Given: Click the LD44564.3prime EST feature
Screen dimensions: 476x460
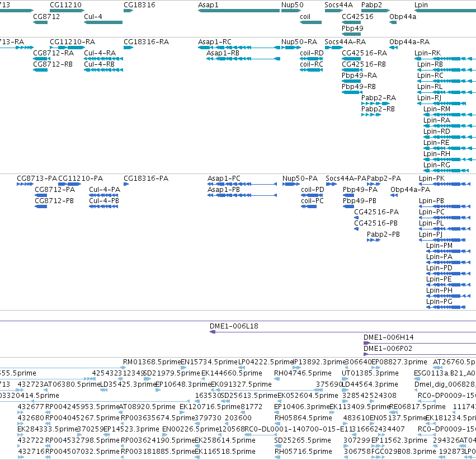Looking at the screenshot, I should click(x=345, y=390).
